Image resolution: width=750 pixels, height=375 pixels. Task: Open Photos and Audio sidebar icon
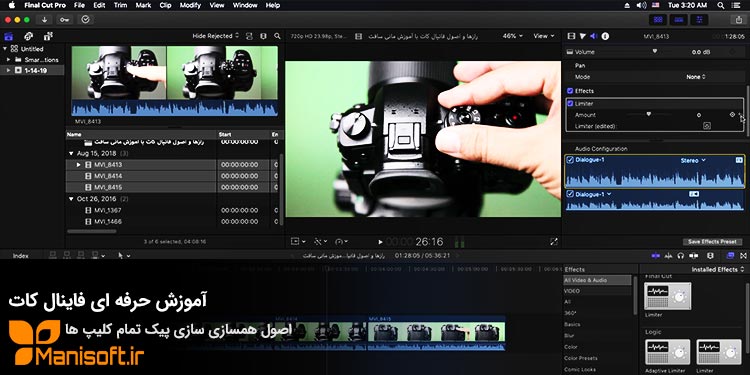click(x=28, y=36)
